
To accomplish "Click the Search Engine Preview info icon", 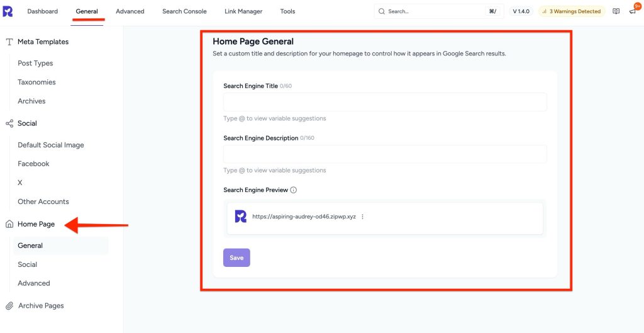I will click(294, 190).
